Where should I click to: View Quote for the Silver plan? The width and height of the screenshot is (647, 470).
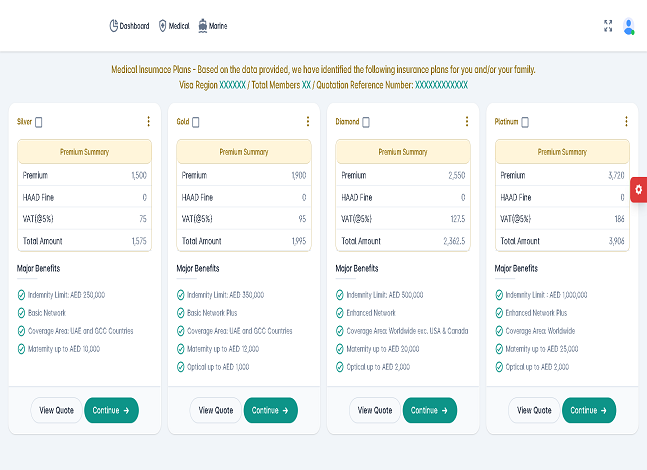[x=57, y=410]
